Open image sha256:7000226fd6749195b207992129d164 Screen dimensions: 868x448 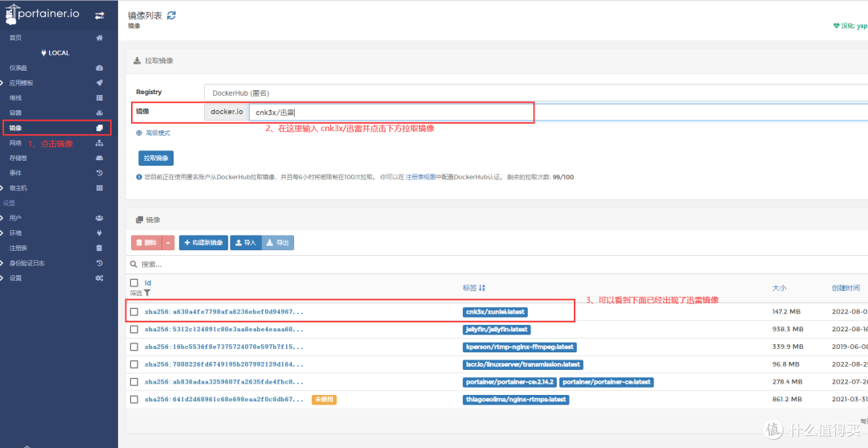(x=224, y=364)
